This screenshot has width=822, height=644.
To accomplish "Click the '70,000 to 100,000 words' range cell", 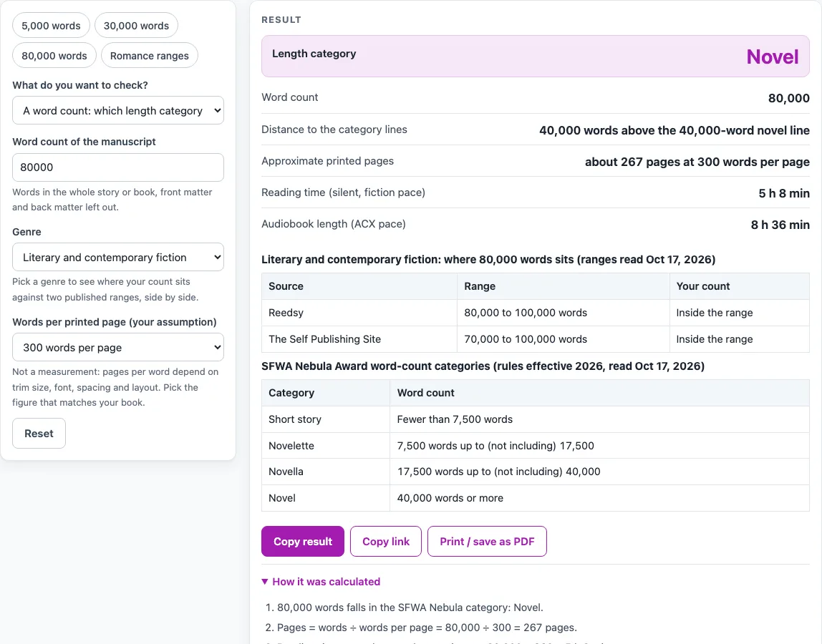I will coord(564,339).
